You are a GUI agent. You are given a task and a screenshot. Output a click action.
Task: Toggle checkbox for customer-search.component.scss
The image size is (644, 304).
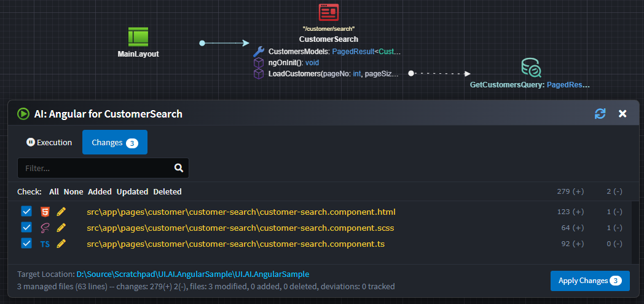pyautogui.click(x=26, y=228)
